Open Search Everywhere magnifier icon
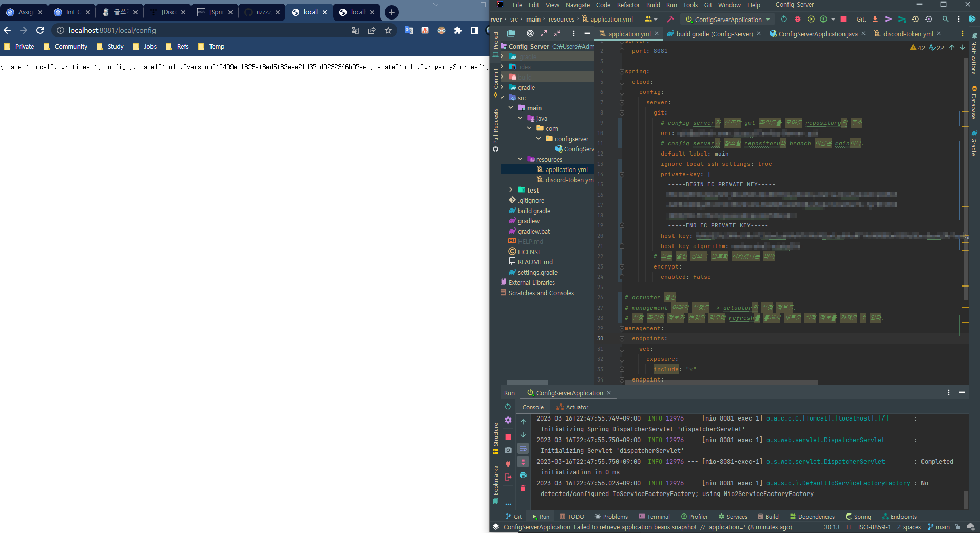Screen dimensions: 980x533 (945, 19)
